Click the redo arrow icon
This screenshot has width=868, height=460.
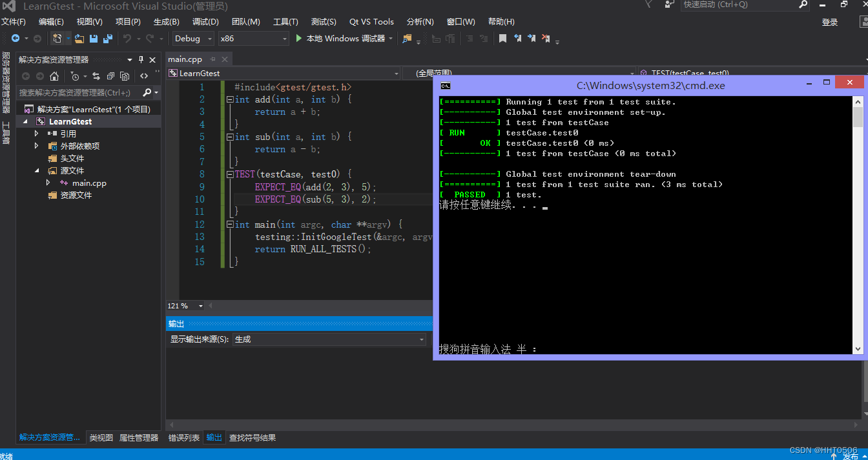150,39
